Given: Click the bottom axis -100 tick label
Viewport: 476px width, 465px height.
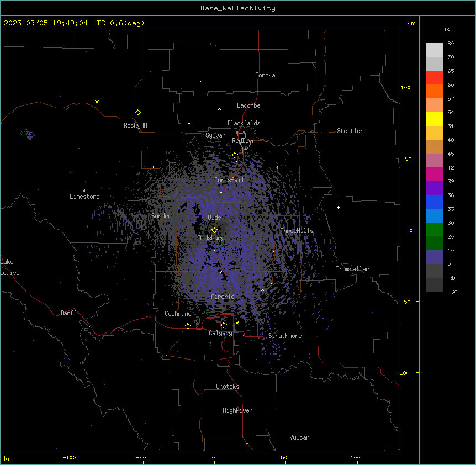Looking at the screenshot, I should (69, 457).
